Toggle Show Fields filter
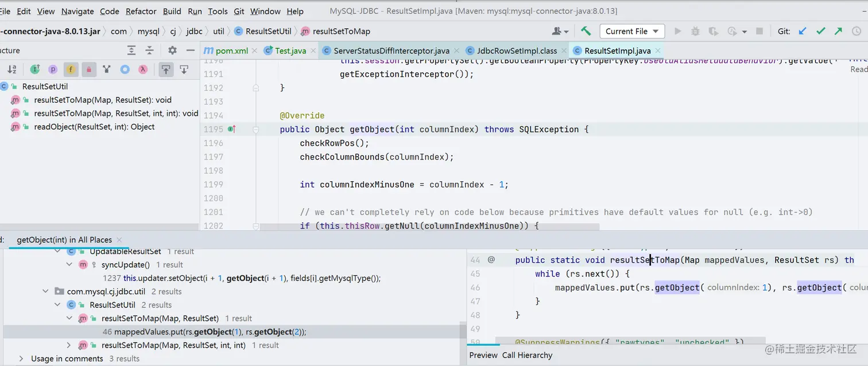Screen dimensions: 868x366 click(x=71, y=69)
